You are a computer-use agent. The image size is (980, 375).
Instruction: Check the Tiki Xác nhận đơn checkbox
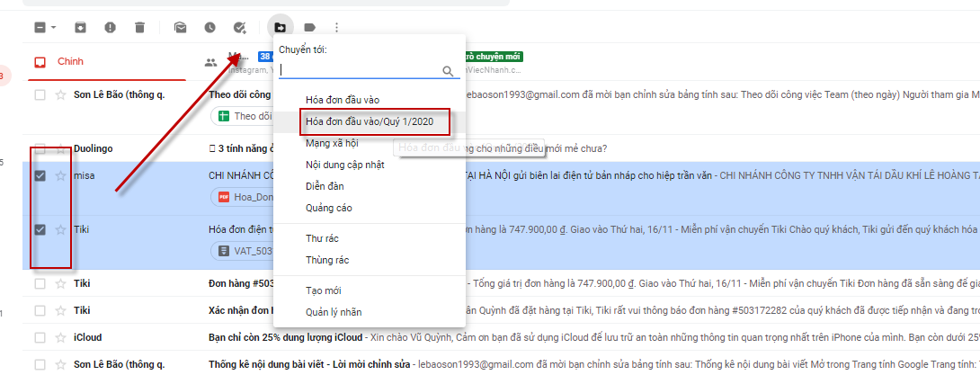point(40,310)
